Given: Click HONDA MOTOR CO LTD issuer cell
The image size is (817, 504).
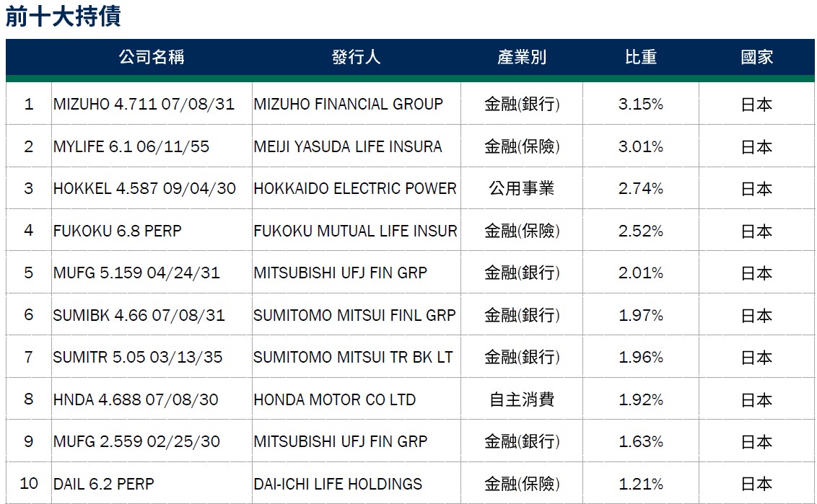Looking at the screenshot, I should (x=334, y=400).
